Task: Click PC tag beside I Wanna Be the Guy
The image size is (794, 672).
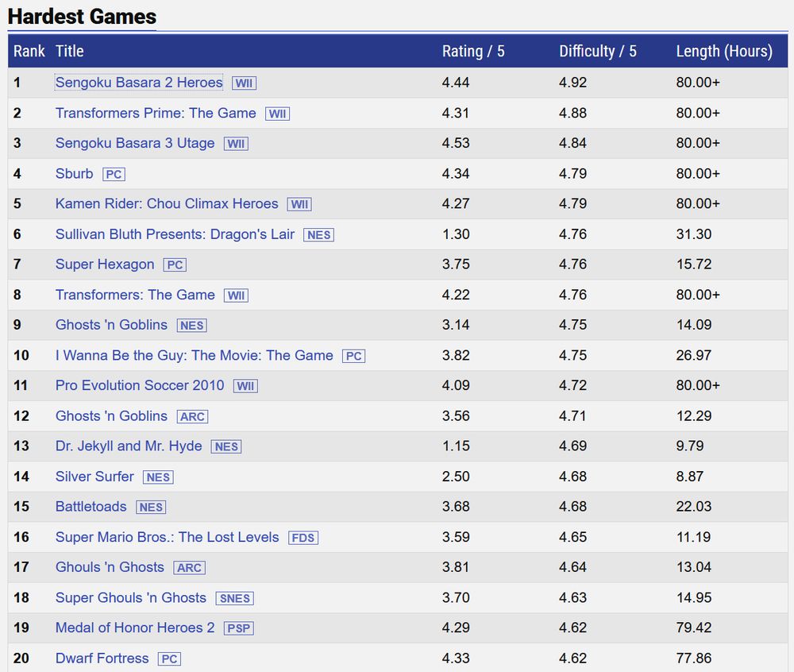Action: (354, 356)
